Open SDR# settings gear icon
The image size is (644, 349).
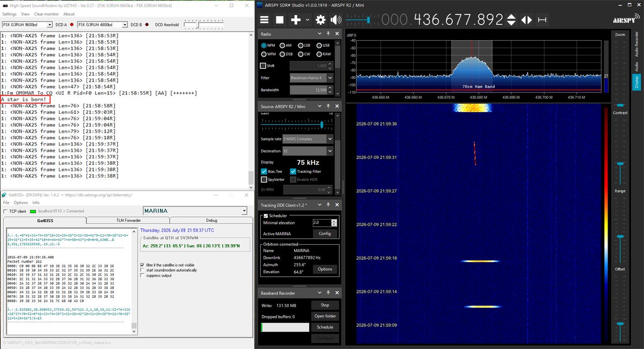(x=321, y=20)
